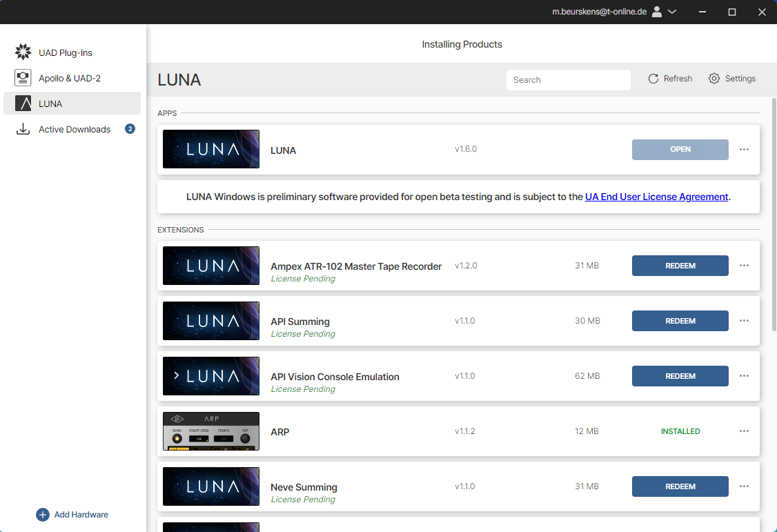Click the vertical scrollbar on the right
777x532 pixels.
point(774,215)
